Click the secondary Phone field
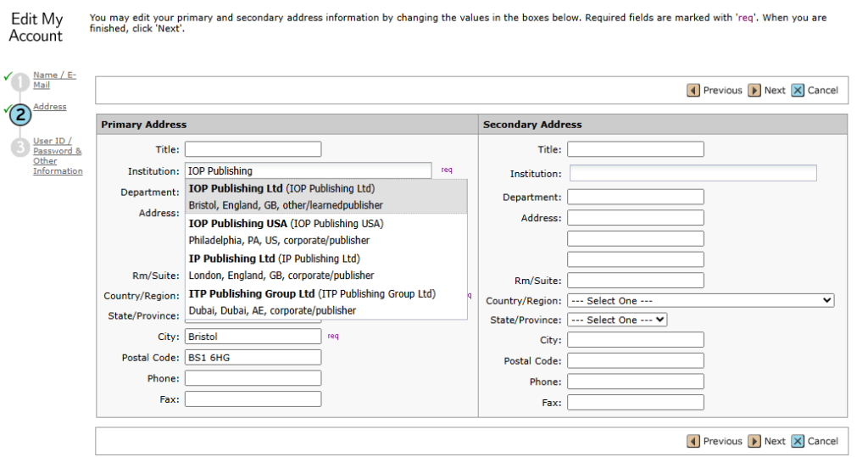Image resolution: width=868 pixels, height=457 pixels. click(x=636, y=382)
